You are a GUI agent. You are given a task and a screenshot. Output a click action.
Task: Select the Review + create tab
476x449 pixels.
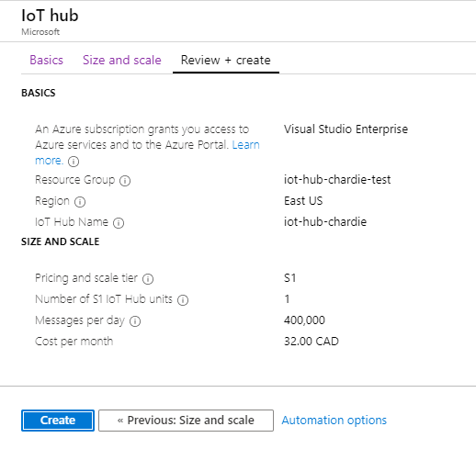[x=226, y=60]
